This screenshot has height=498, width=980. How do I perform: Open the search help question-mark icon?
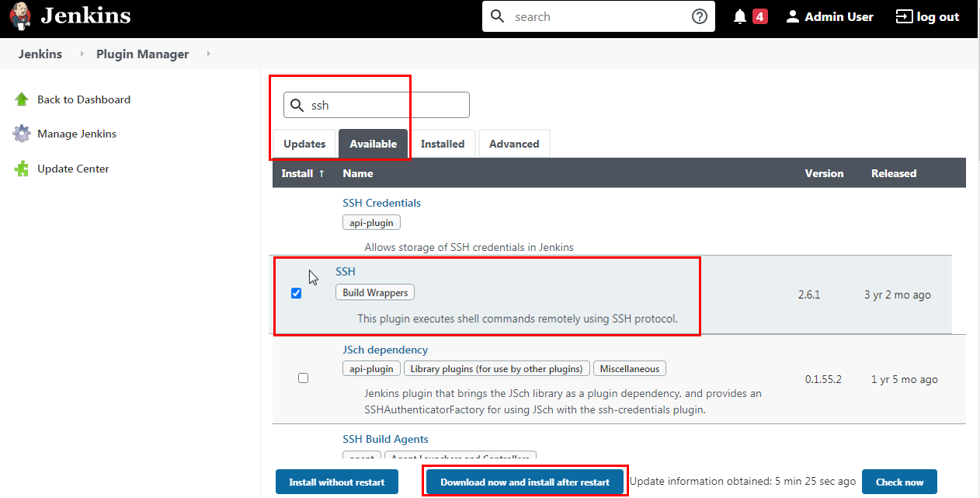click(700, 16)
